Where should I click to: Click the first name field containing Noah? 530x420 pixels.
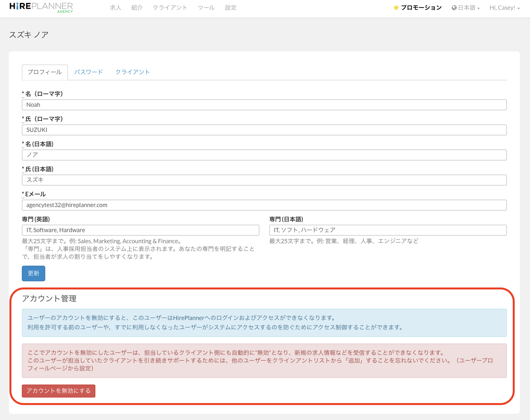264,105
